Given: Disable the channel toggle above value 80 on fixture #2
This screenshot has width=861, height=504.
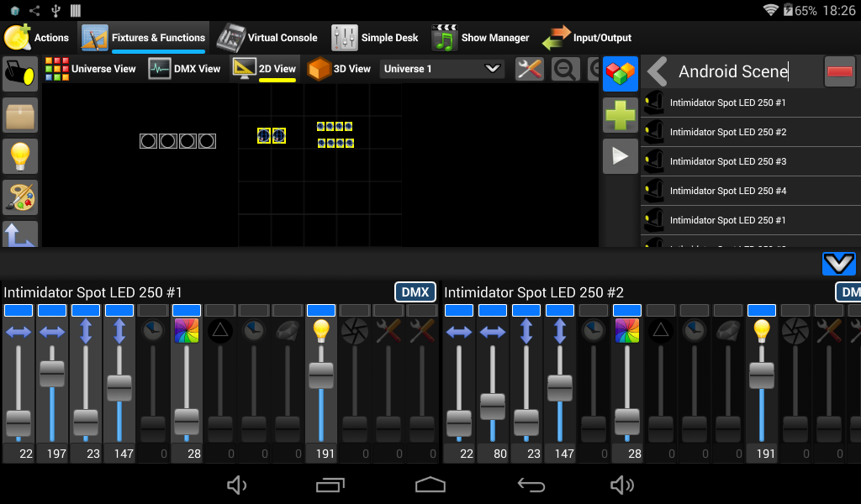Looking at the screenshot, I should [493, 311].
